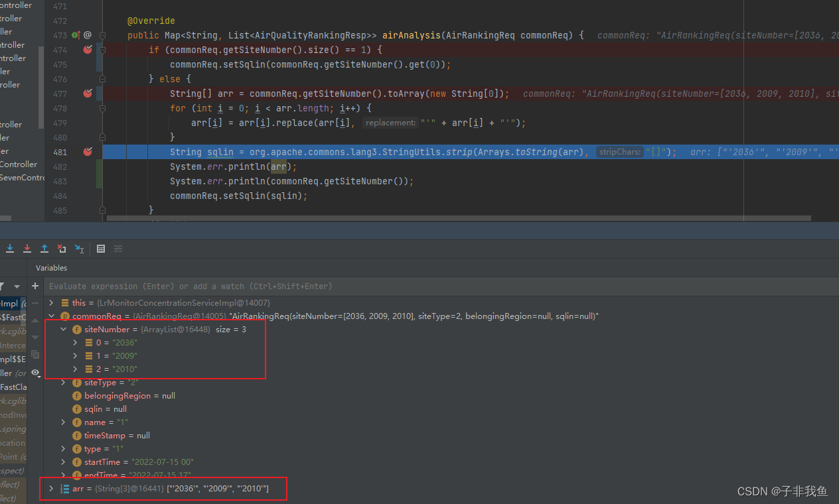The height and width of the screenshot is (504, 839).
Task: Click the Run to Cursor icon
Action: [x=79, y=249]
